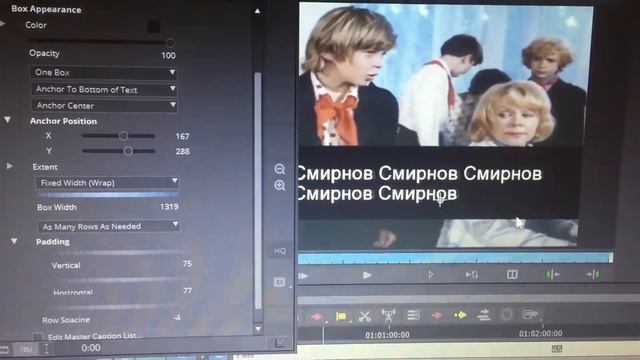Click the 01:01:00:00 timecode in the timeline
This screenshot has width=640, height=360.
[387, 335]
